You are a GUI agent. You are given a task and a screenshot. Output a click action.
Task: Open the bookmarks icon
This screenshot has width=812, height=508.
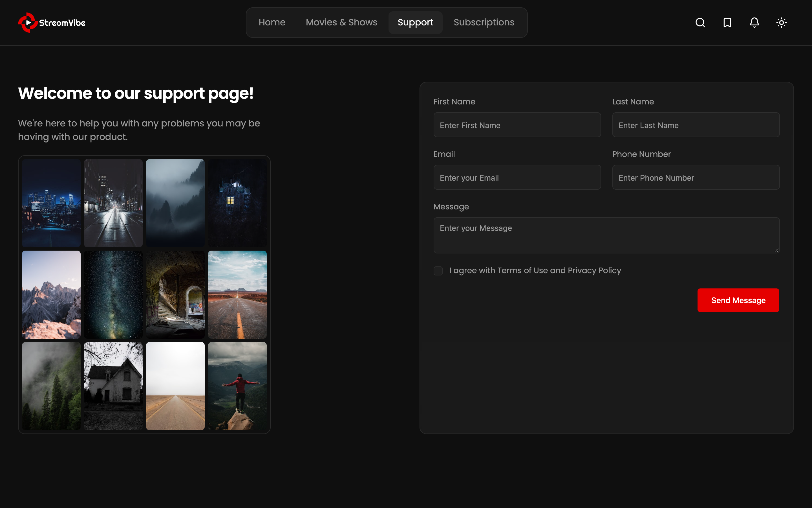pos(727,23)
